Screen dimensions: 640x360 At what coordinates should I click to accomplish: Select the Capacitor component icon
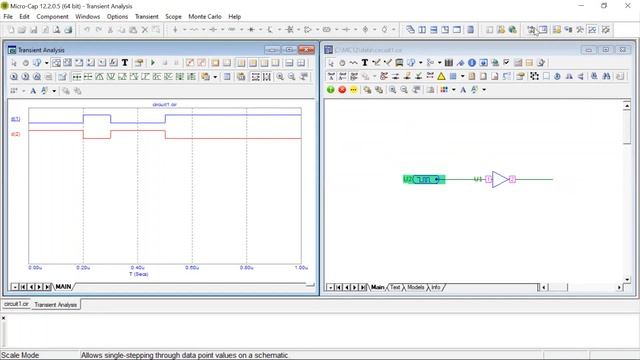(213, 30)
